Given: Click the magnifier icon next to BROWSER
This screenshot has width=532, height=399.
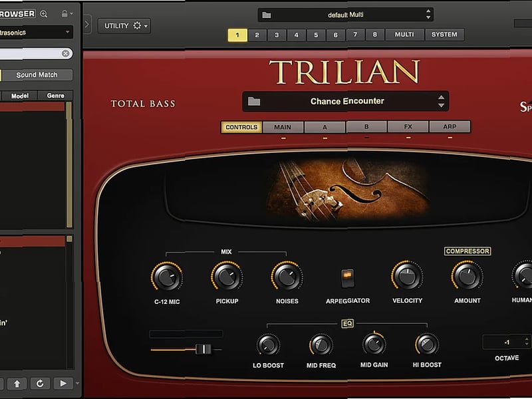Looking at the screenshot, I should [44, 14].
